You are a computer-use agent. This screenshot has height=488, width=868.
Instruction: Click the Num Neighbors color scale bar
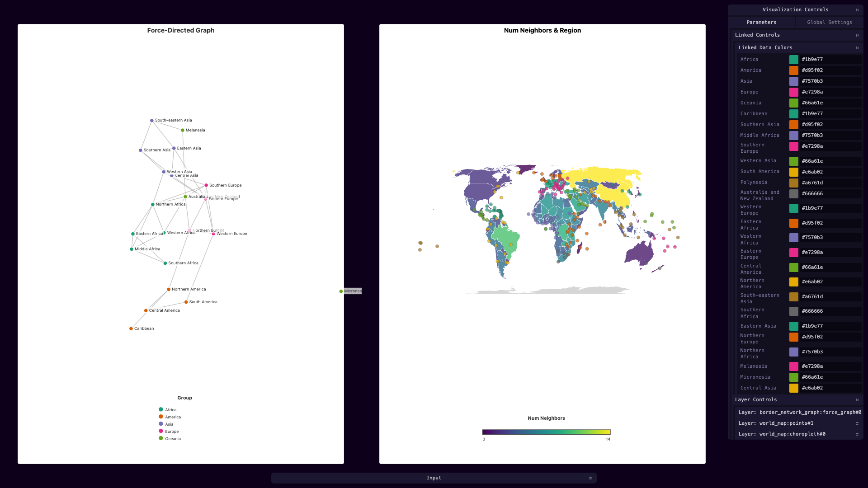tap(546, 432)
